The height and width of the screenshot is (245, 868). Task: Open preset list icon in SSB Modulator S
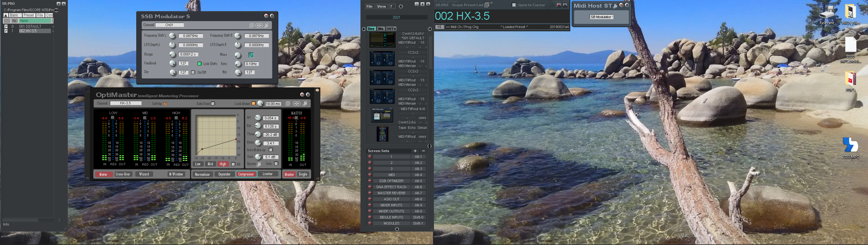(x=251, y=25)
